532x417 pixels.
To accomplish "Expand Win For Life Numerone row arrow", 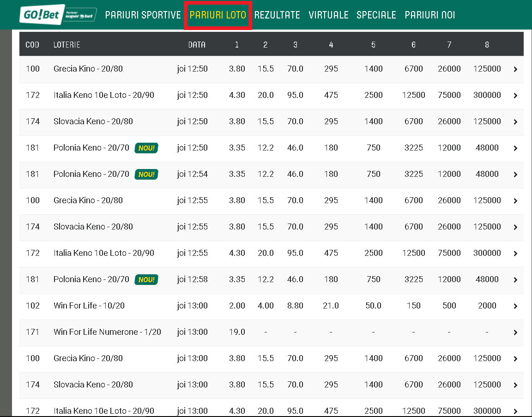I will pyautogui.click(x=515, y=332).
